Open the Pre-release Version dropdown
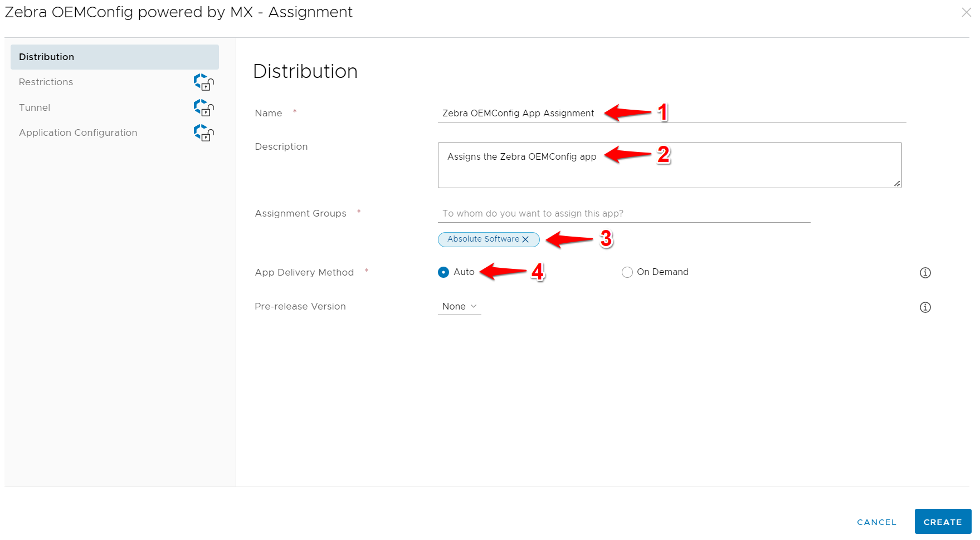980x540 pixels. click(x=460, y=307)
